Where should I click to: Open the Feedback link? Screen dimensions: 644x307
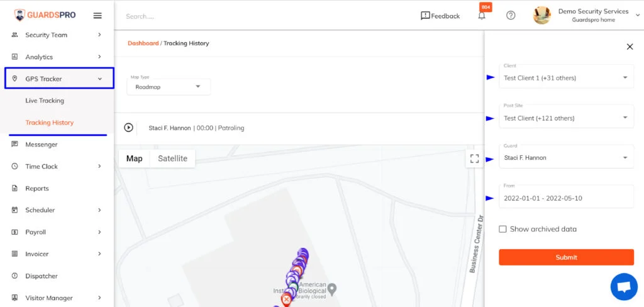pyautogui.click(x=440, y=16)
